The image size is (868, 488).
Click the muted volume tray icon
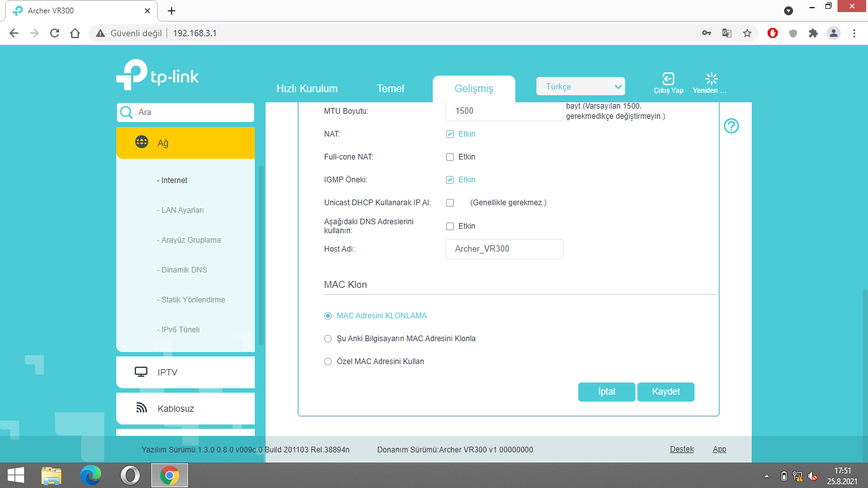tap(813, 476)
